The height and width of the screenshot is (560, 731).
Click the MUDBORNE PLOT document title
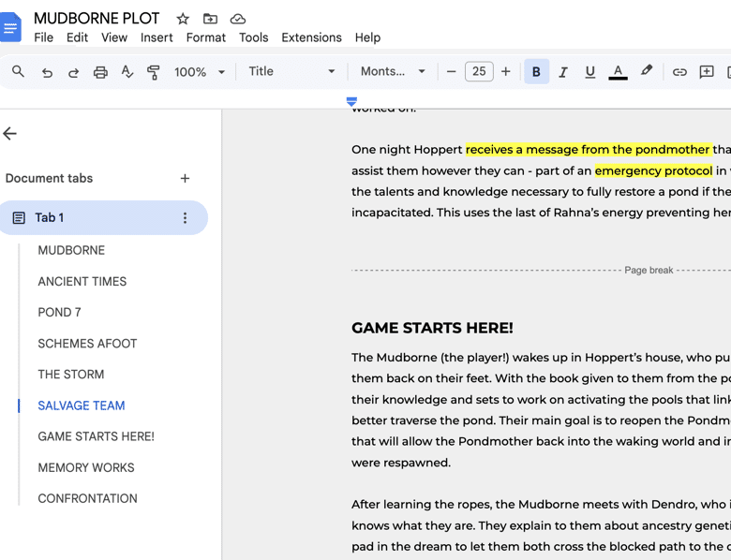point(97,18)
